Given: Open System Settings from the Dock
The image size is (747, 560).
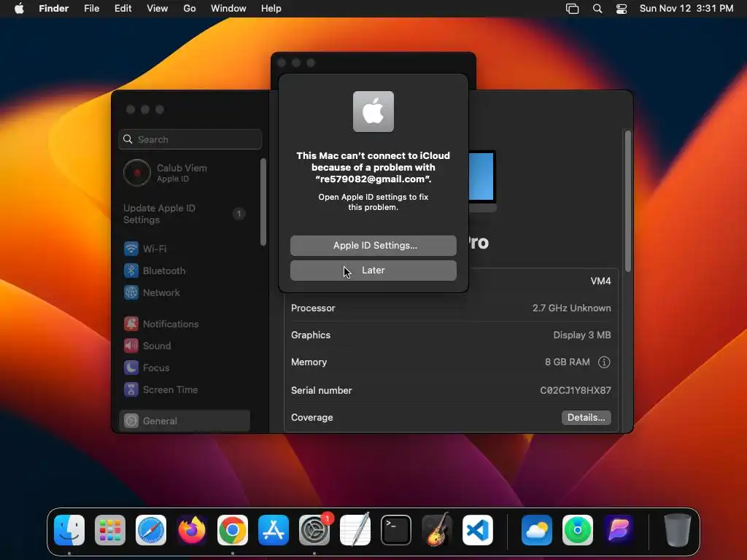Looking at the screenshot, I should coord(314,530).
